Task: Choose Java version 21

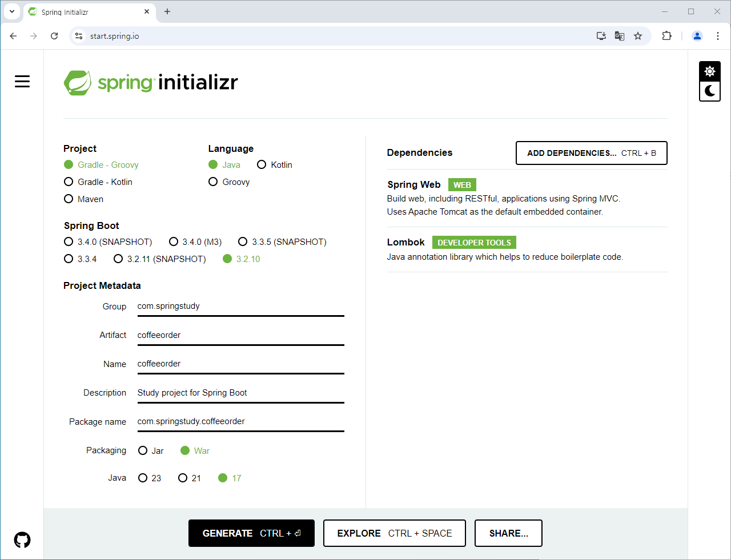Action: pyautogui.click(x=182, y=478)
